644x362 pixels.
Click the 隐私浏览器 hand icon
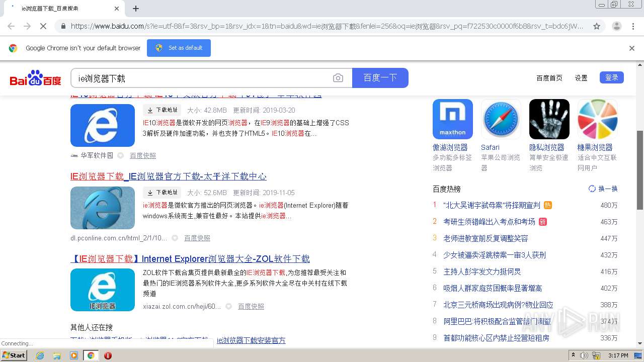[549, 119]
